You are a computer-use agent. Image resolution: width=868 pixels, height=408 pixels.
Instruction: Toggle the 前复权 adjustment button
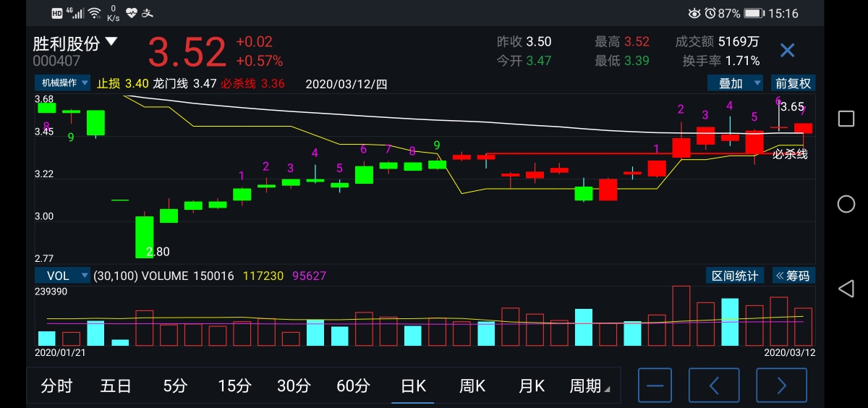(x=793, y=83)
